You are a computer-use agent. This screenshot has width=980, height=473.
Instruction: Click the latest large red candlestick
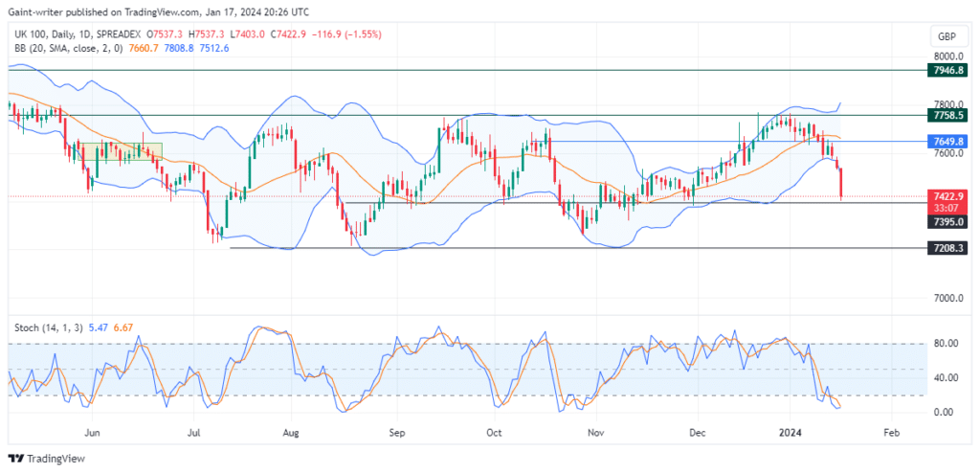pos(841,184)
